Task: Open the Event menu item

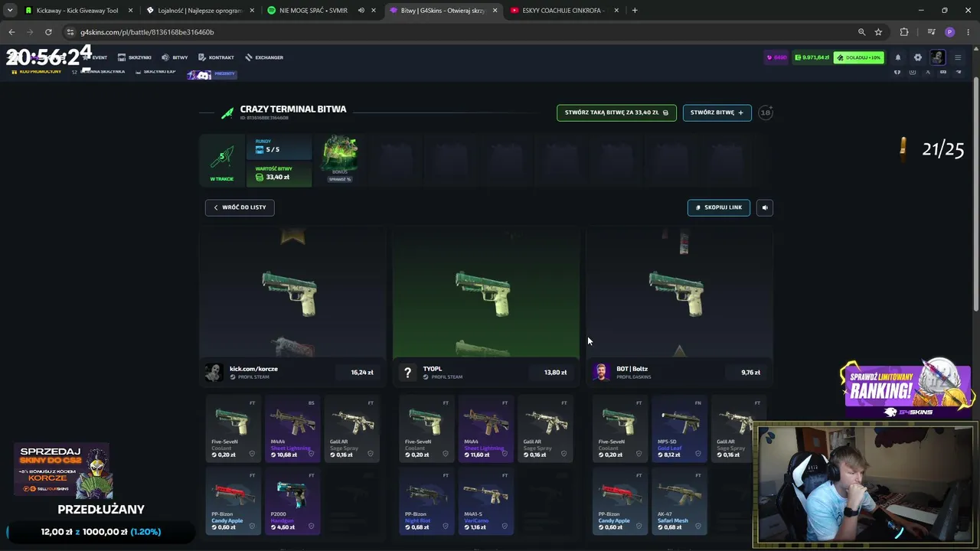Action: coord(96,57)
